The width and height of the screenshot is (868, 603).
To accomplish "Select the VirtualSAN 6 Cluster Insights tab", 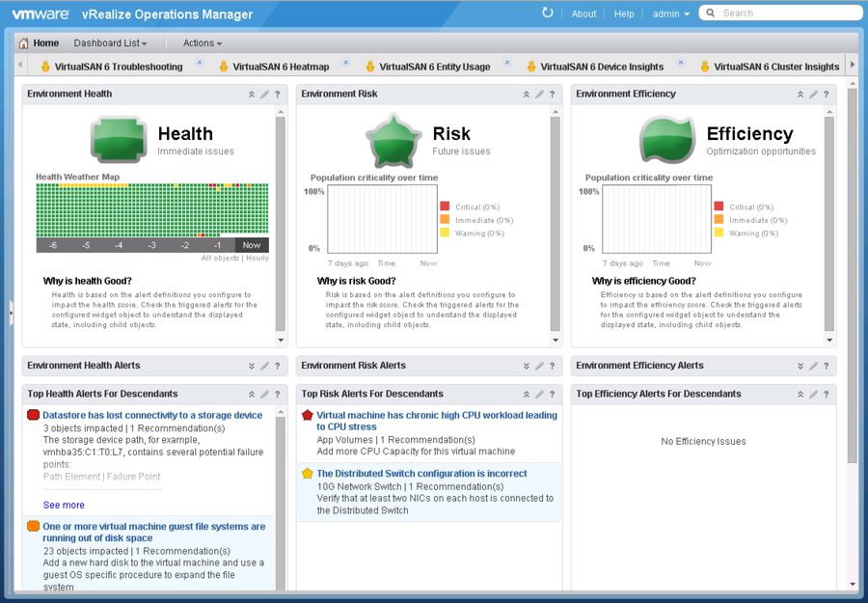I will 776,67.
